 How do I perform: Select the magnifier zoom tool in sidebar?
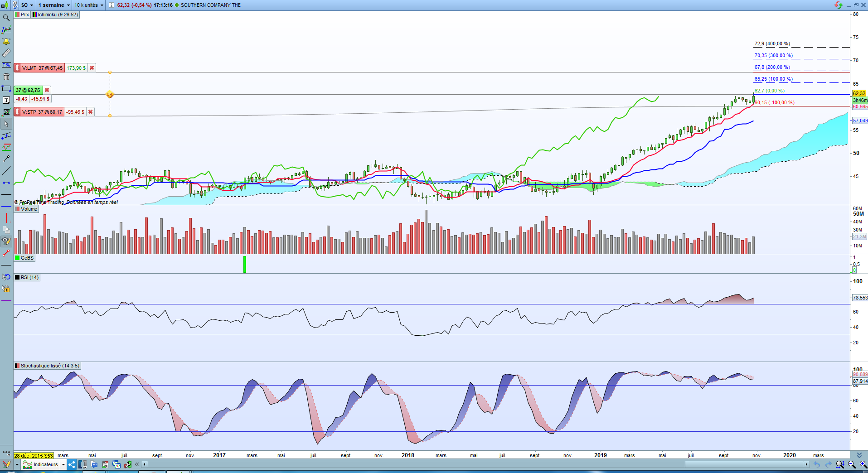tap(6, 18)
